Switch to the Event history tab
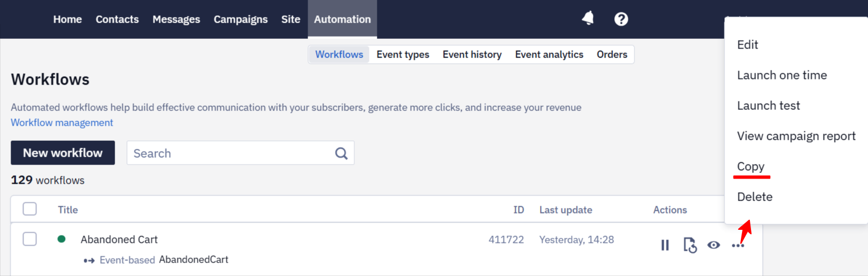The width and height of the screenshot is (868, 276). 472,55
